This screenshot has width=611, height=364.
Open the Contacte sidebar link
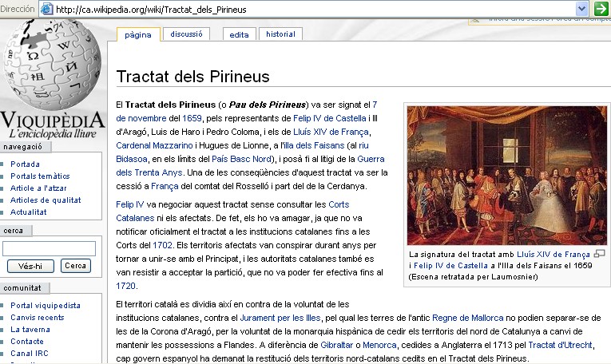[27, 342]
